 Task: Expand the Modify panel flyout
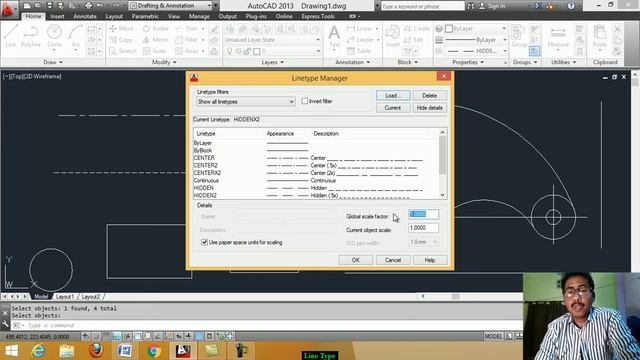coord(164,62)
